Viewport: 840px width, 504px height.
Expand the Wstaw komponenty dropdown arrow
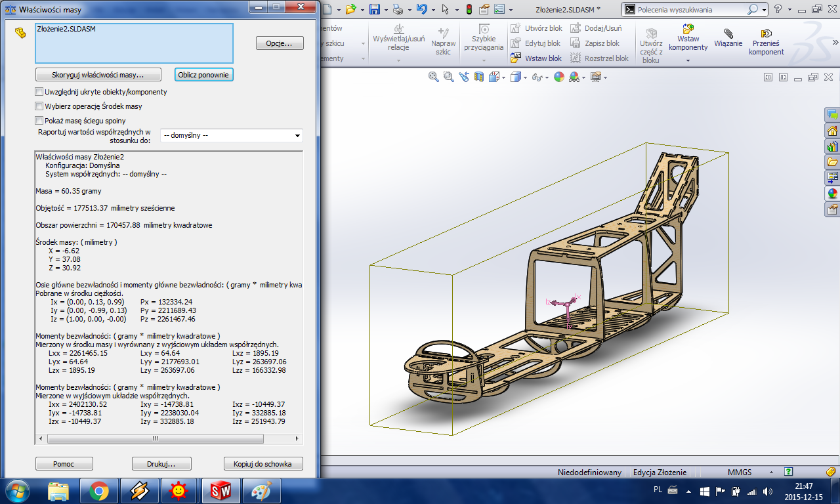click(x=688, y=60)
